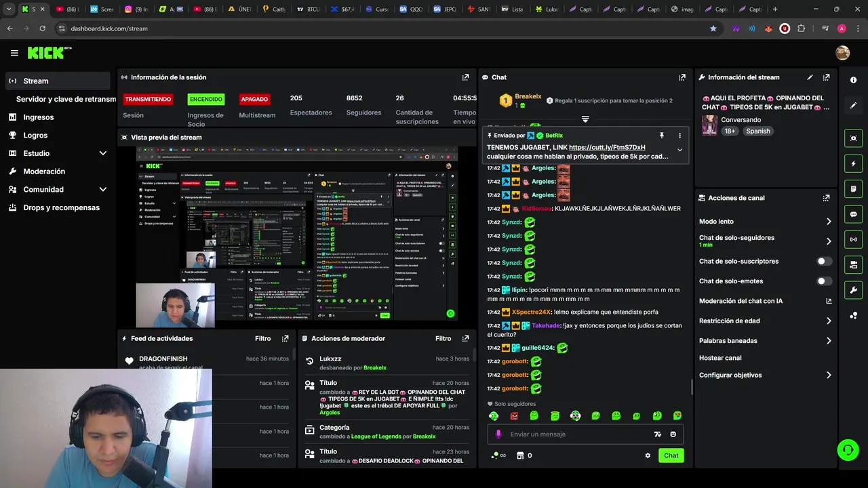Open the user profile avatar menu
868x488 pixels.
[842, 53]
